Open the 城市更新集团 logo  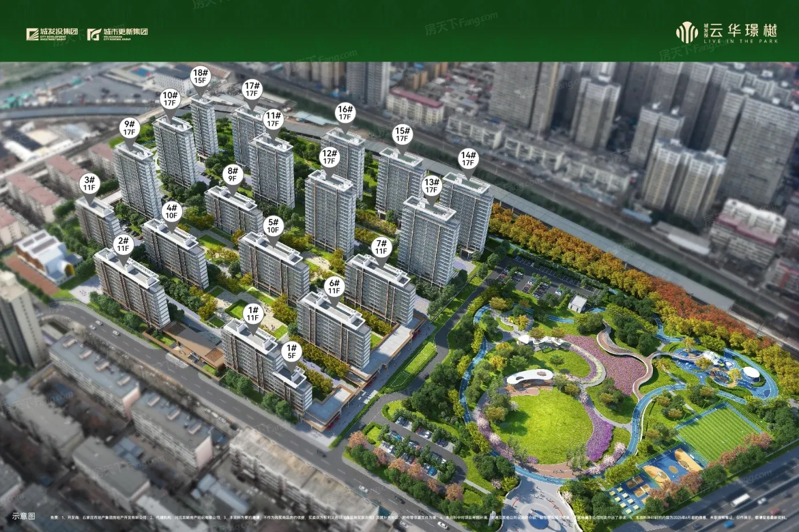[118, 34]
